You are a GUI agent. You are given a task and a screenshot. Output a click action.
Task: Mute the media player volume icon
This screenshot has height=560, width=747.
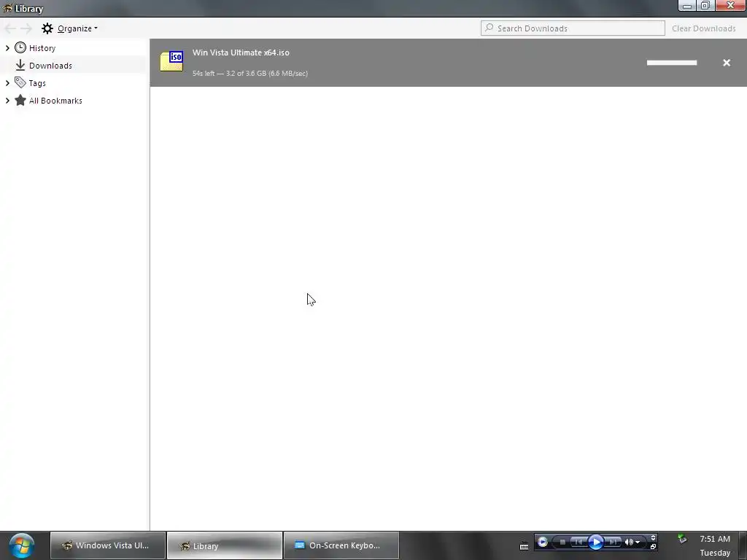(x=628, y=542)
